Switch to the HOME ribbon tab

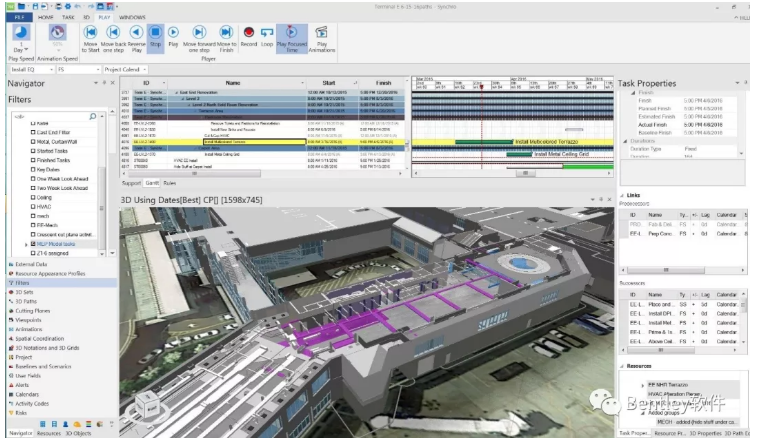pos(46,17)
